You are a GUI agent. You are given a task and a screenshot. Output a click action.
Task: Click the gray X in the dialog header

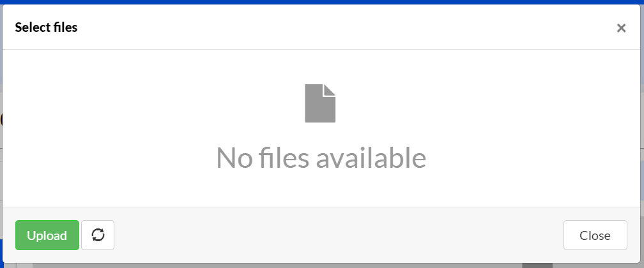click(x=621, y=28)
